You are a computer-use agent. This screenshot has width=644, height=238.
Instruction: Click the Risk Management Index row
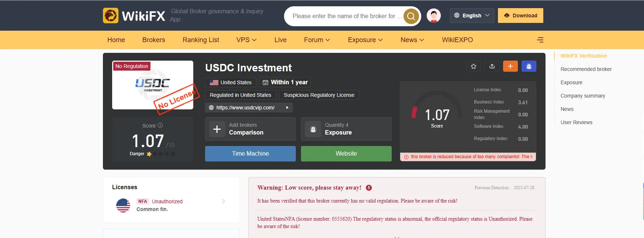click(x=501, y=114)
